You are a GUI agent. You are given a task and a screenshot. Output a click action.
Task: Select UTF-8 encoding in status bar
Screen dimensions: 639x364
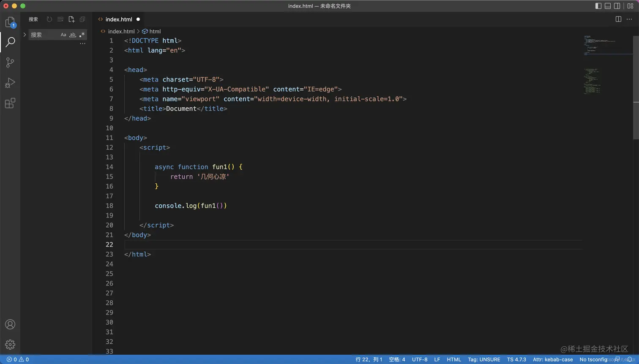420,359
